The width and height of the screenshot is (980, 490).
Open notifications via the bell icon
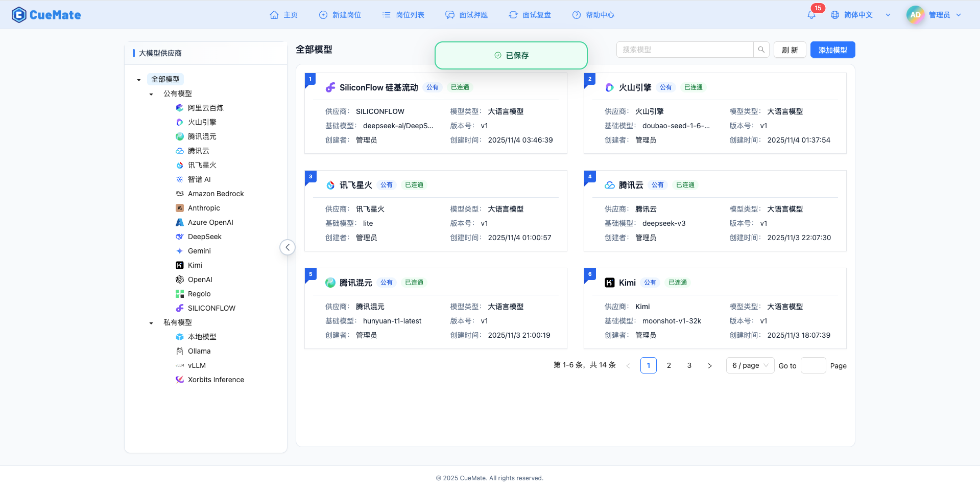coord(811,15)
